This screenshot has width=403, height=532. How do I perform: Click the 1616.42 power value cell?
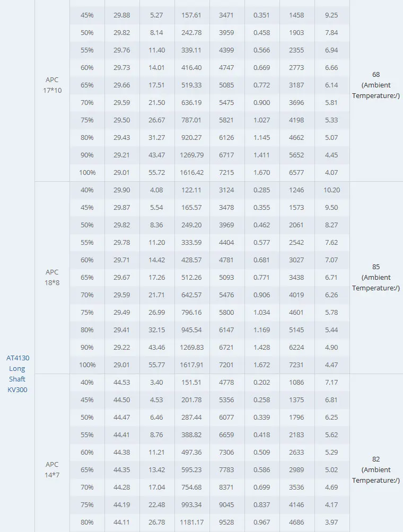pos(192,172)
